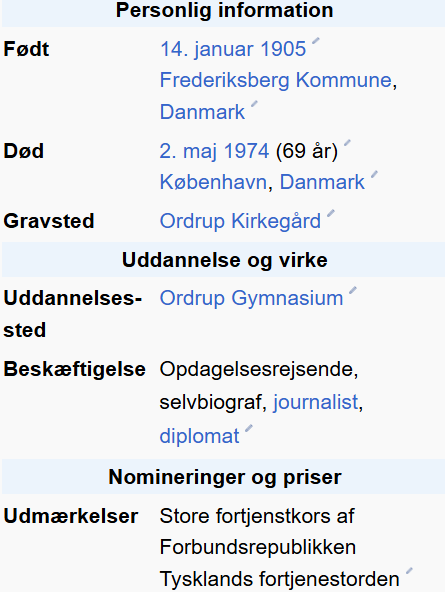Open the Ordrup Kirkegård link

tap(240, 221)
